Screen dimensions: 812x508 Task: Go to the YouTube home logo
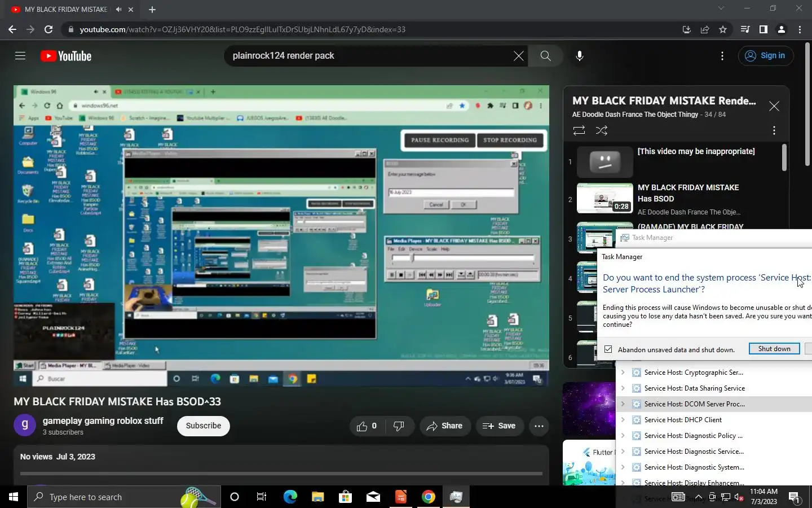66,56
